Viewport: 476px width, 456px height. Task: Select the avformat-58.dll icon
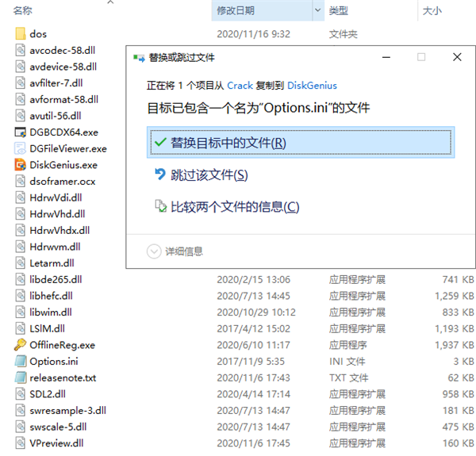click(x=21, y=99)
